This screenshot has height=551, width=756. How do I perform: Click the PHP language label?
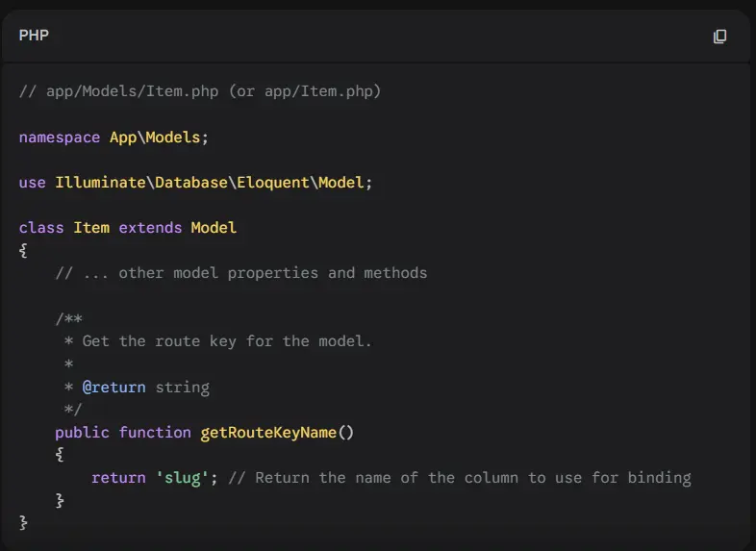click(x=34, y=36)
